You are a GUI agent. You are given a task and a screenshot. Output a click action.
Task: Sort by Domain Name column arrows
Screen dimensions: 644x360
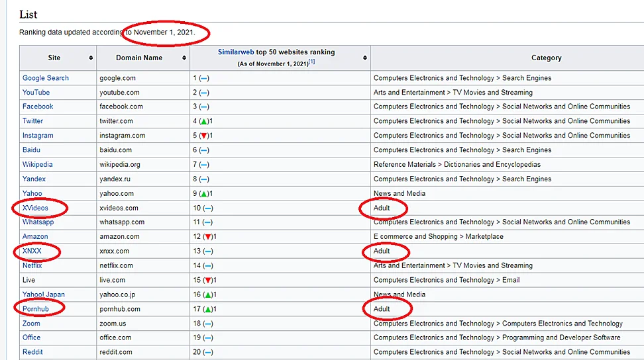(x=184, y=58)
